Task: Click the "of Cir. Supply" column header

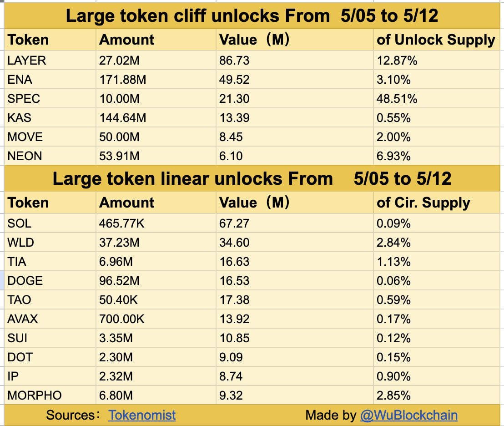Action: [x=423, y=203]
